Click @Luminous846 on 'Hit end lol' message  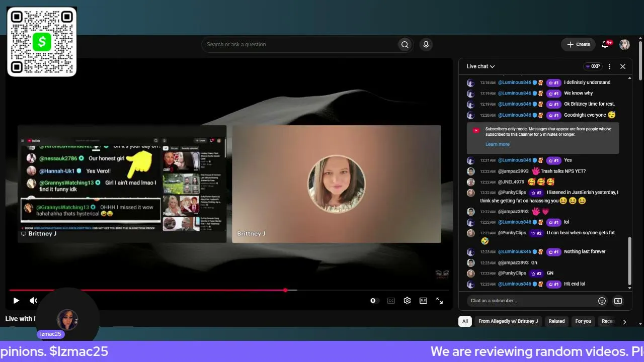click(x=514, y=284)
